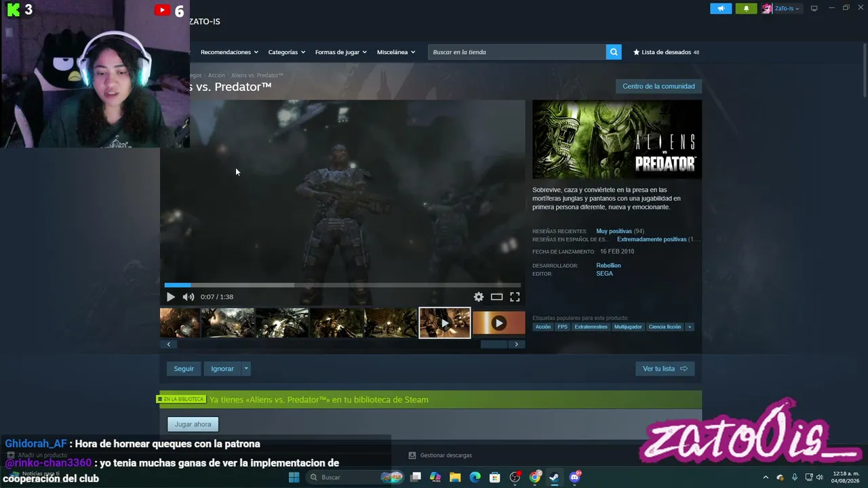Image resolution: width=868 pixels, height=488 pixels.
Task: Play the Aliens vs. Predator trailer
Action: [171, 297]
